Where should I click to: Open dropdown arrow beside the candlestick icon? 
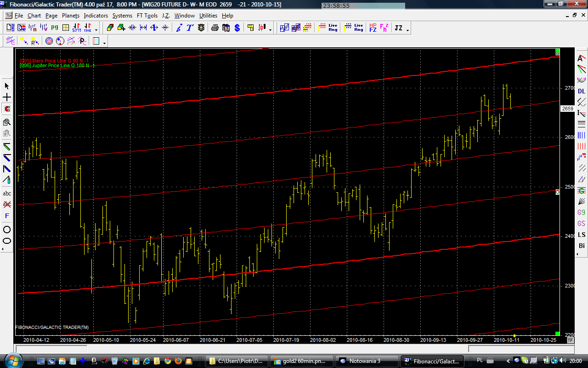pos(271,29)
